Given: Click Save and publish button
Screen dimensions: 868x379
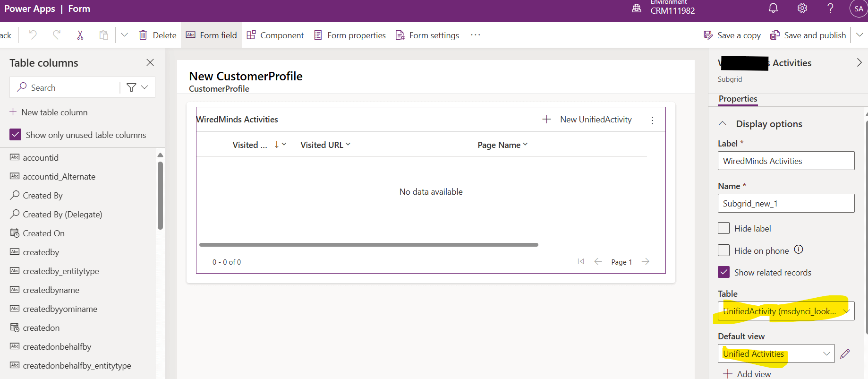Looking at the screenshot, I should click(808, 35).
